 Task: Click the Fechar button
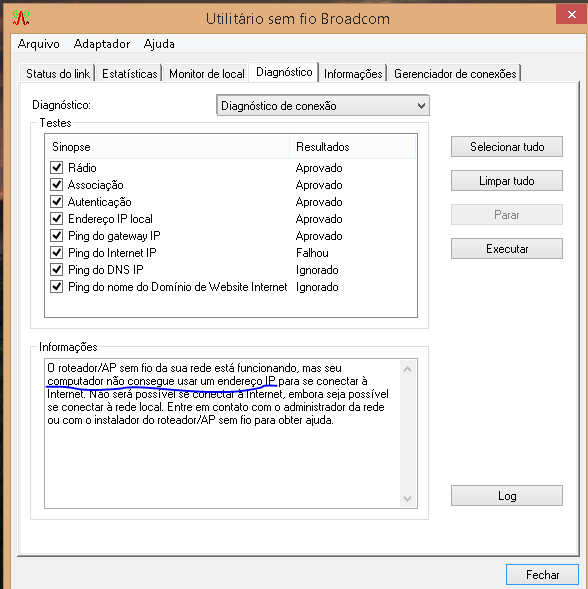click(x=542, y=575)
